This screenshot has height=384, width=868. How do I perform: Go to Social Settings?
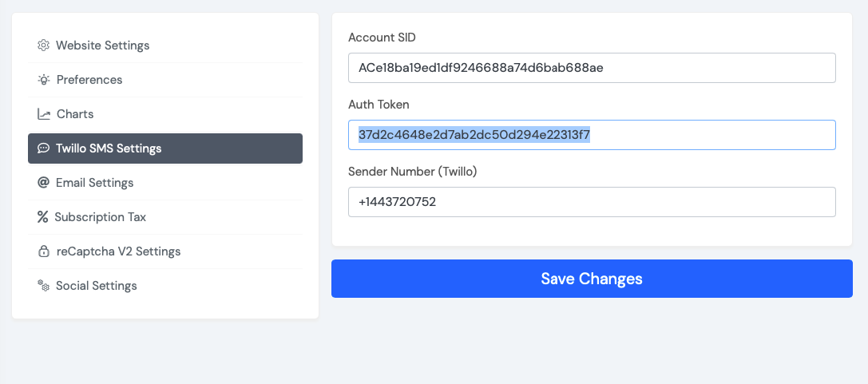coord(165,286)
